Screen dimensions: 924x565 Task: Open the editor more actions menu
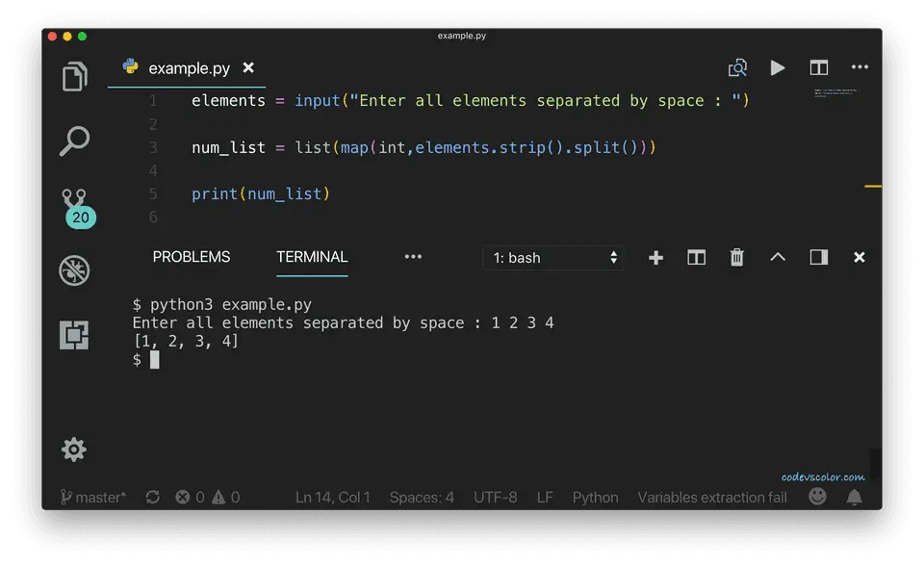click(860, 67)
